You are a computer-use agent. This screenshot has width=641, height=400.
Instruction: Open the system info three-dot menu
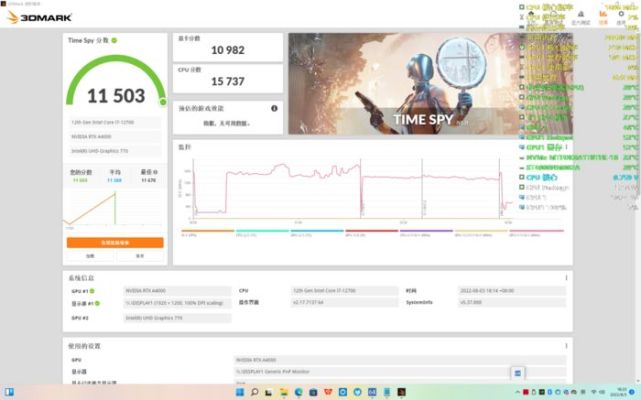coord(566,278)
